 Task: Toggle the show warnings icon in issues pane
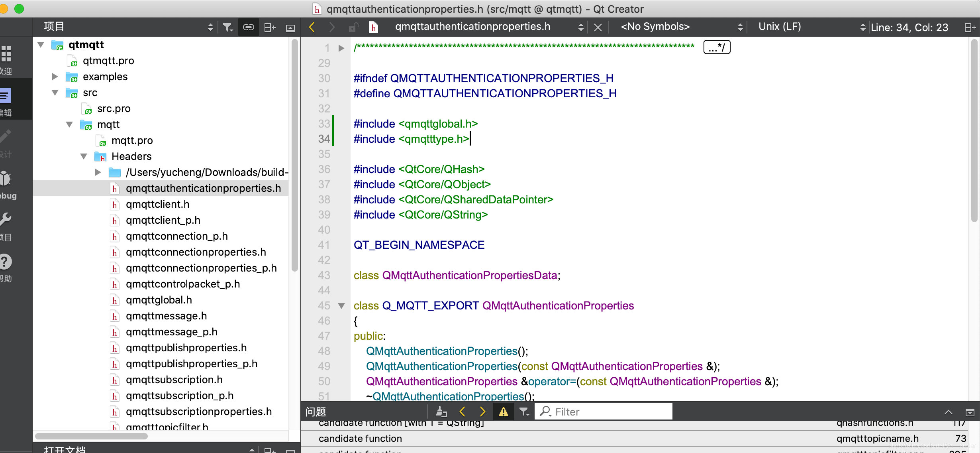[x=503, y=412]
